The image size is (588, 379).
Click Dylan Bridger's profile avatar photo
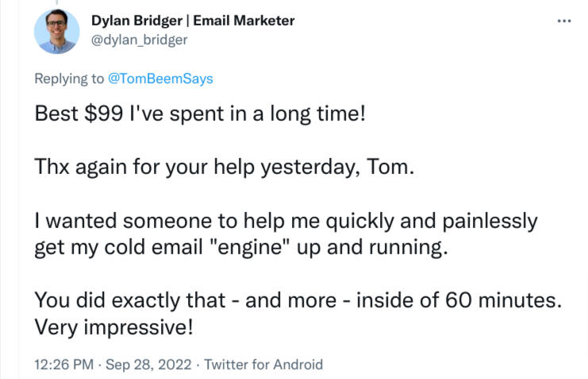[57, 31]
